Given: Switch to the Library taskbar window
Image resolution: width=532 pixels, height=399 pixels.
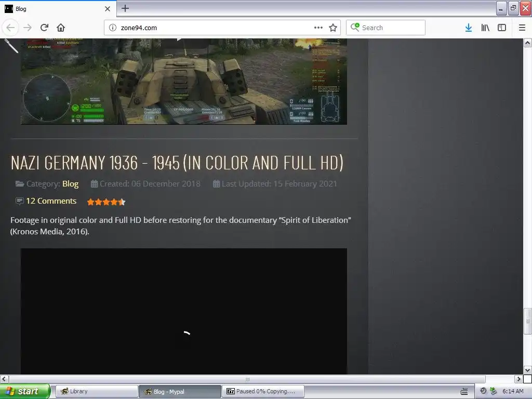Looking at the screenshot, I should pos(96,391).
